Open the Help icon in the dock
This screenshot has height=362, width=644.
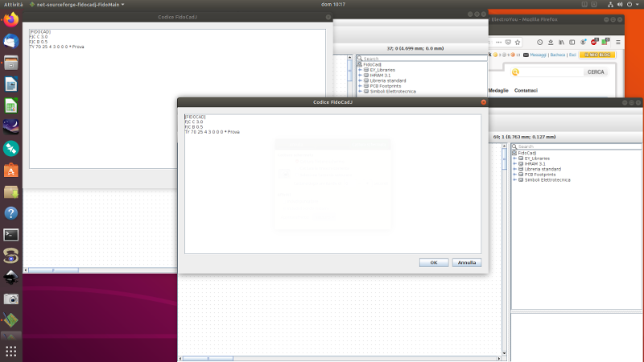pos(11,213)
